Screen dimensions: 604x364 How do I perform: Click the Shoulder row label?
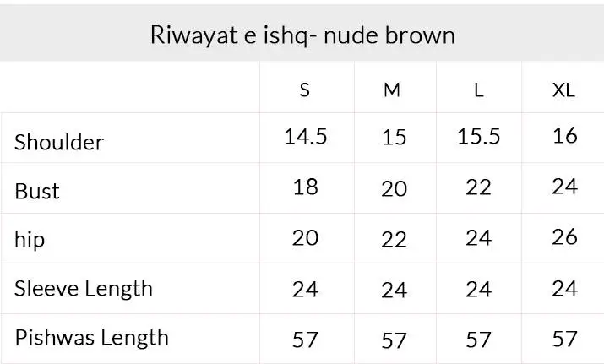coord(59,142)
